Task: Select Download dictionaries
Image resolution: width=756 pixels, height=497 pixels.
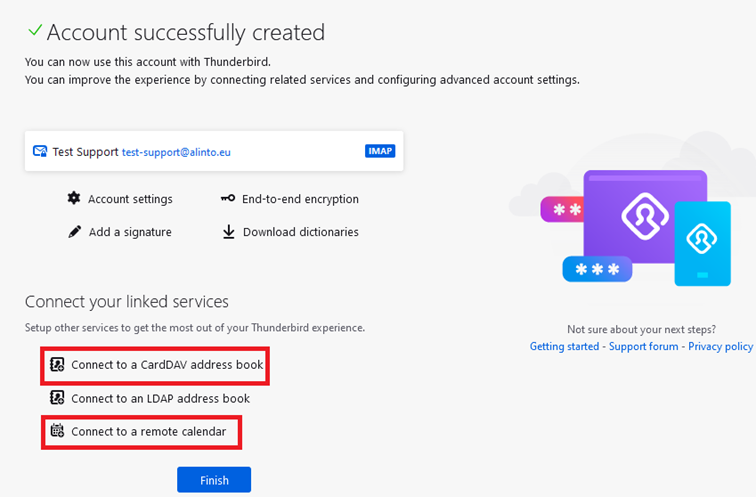Action: [300, 232]
